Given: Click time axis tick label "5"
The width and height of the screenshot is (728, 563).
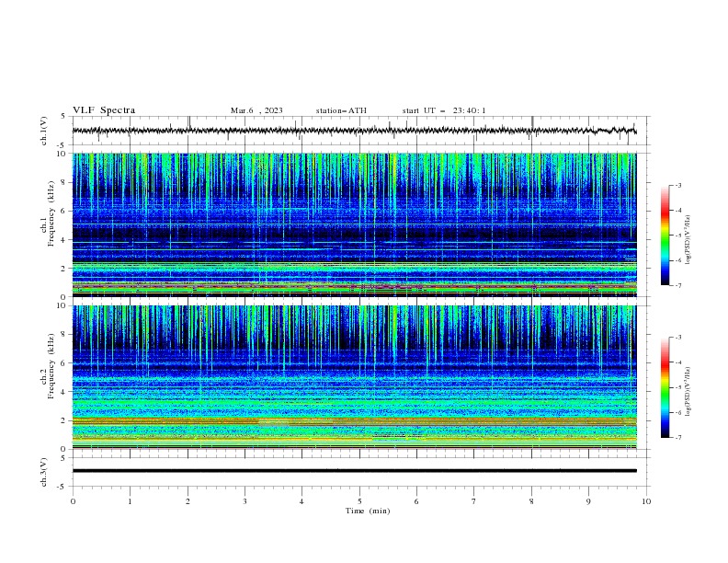Looking at the screenshot, I should point(359,501).
